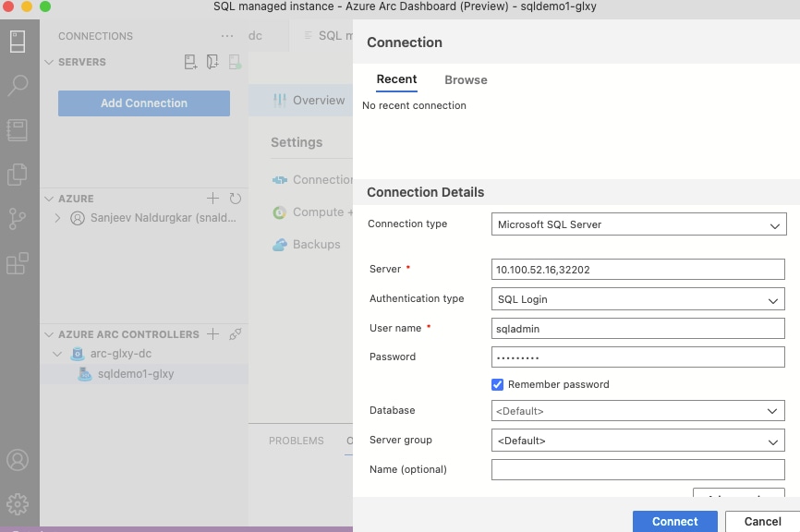The height and width of the screenshot is (532, 800).
Task: Click the Cancel button
Action: click(762, 521)
